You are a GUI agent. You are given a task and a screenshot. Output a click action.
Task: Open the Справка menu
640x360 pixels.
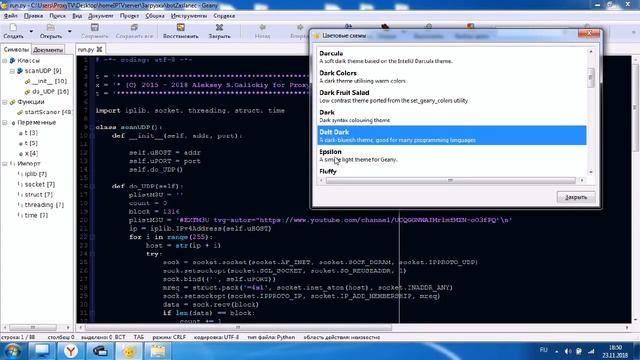224,16
